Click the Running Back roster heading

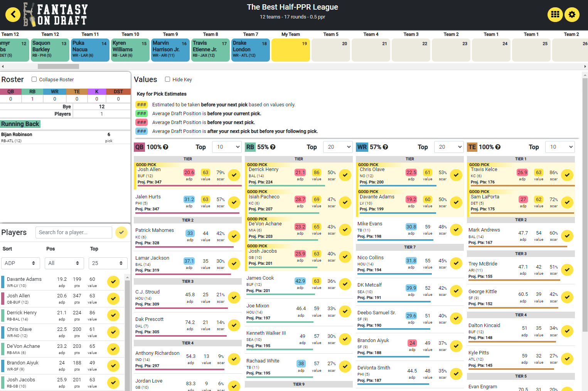(20, 124)
